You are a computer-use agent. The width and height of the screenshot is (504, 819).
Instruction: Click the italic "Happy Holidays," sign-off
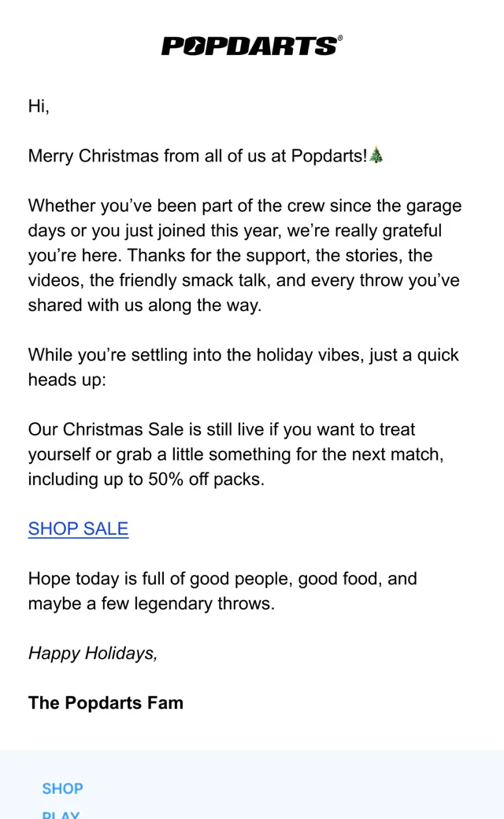coord(93,654)
